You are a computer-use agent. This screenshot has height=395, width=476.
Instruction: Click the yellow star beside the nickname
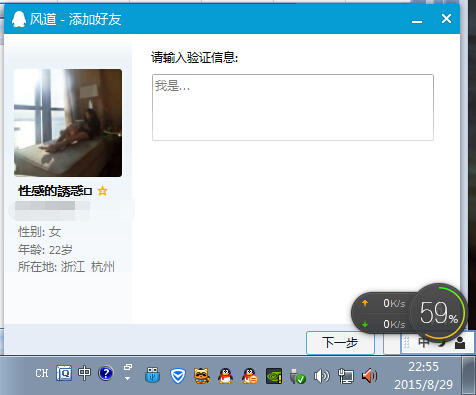(x=103, y=191)
